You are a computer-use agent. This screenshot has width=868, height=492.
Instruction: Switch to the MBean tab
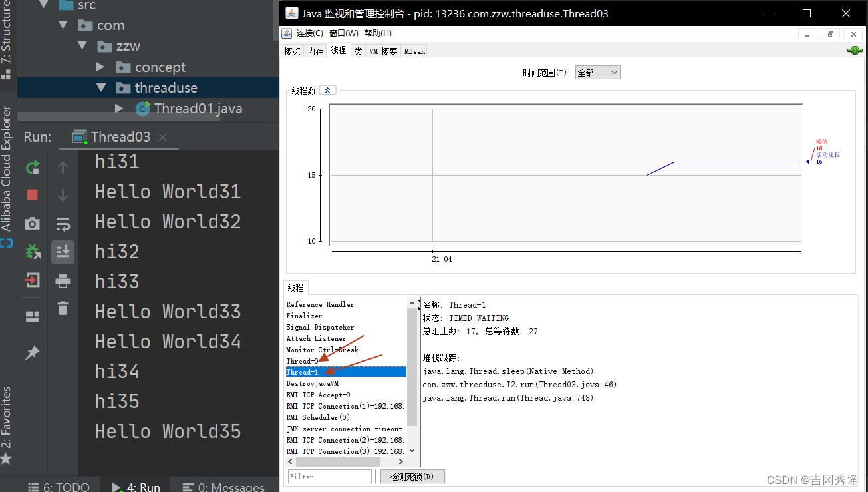(414, 51)
